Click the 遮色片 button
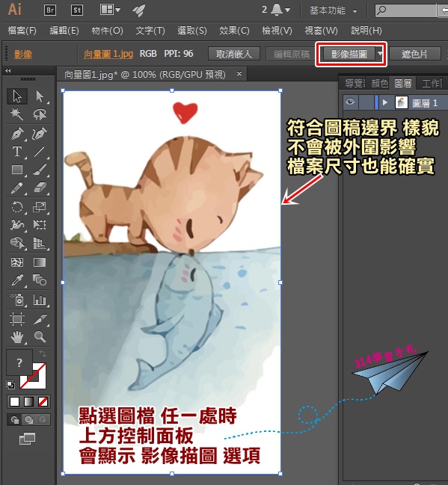The width and height of the screenshot is (448, 485). coord(414,54)
